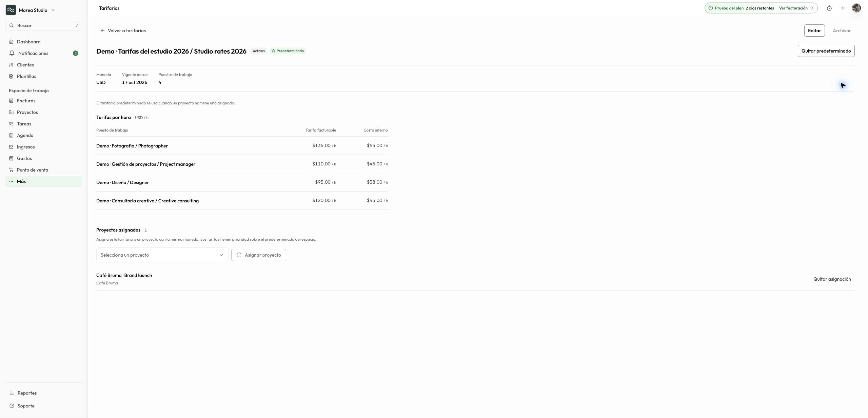
Task: Click the Punto de venta cart icon
Action: click(11, 170)
